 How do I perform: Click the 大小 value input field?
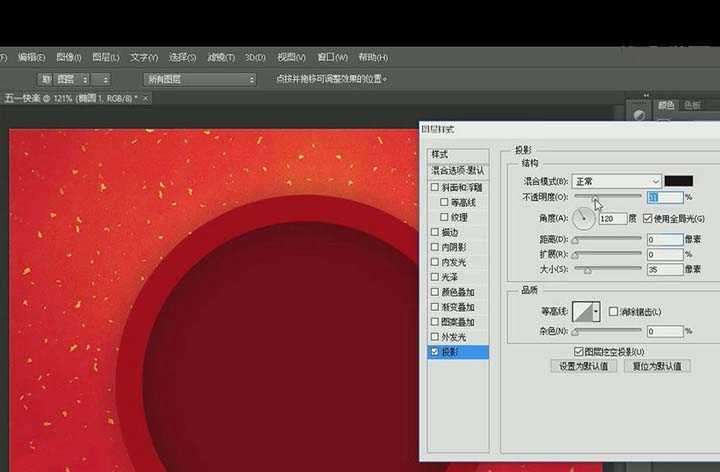[664, 269]
